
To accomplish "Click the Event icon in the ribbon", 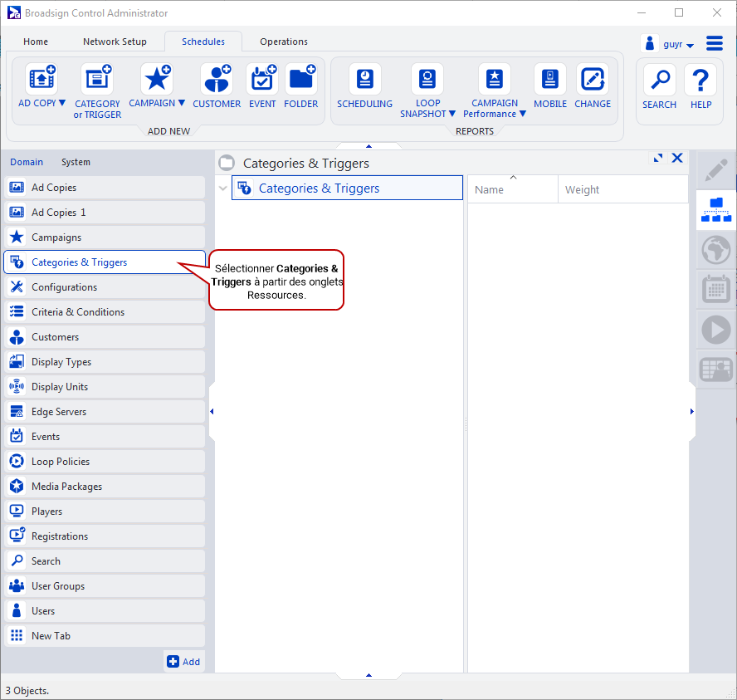I will (262, 81).
